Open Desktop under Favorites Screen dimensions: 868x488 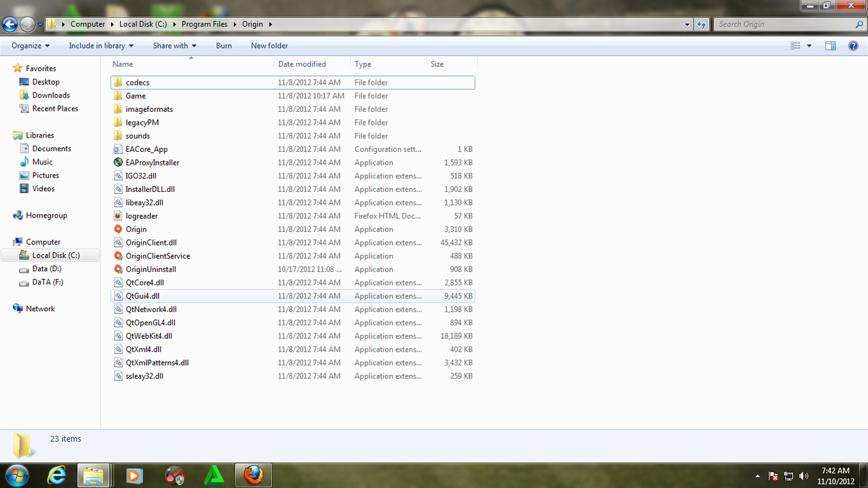pyautogui.click(x=45, y=82)
